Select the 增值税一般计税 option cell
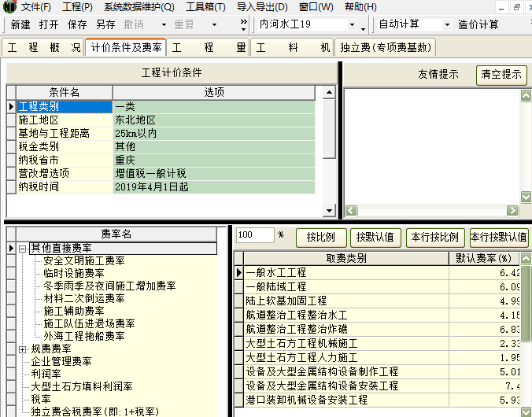The image size is (532, 417). point(214,173)
